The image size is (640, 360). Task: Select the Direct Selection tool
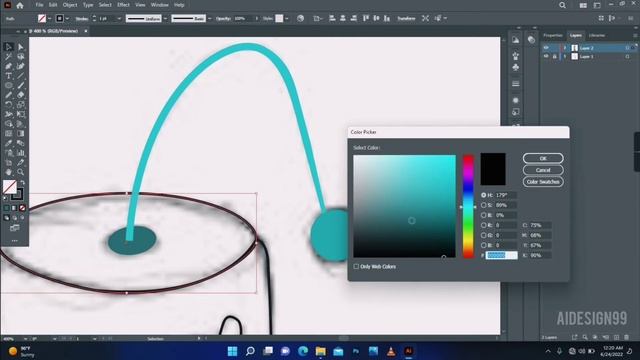pyautogui.click(x=21, y=47)
